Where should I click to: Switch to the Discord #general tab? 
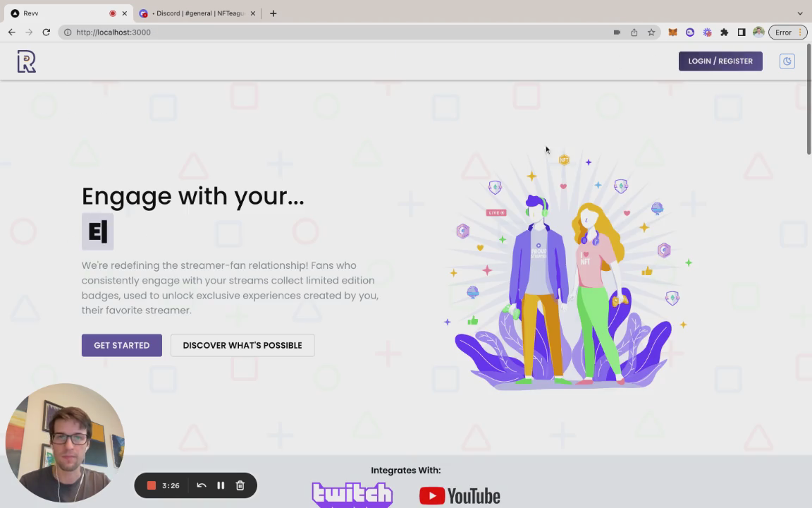click(x=198, y=13)
